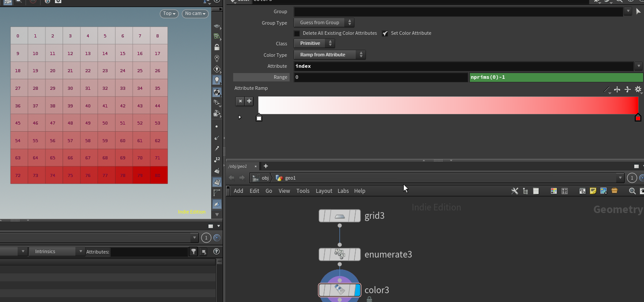
Task: Click the Attribute field containing index
Action: 463,66
